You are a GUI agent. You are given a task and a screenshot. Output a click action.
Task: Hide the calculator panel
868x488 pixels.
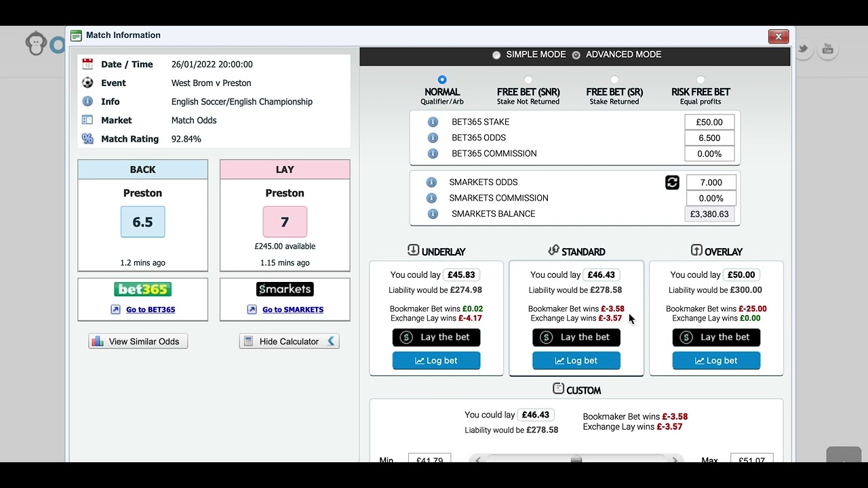pos(289,342)
